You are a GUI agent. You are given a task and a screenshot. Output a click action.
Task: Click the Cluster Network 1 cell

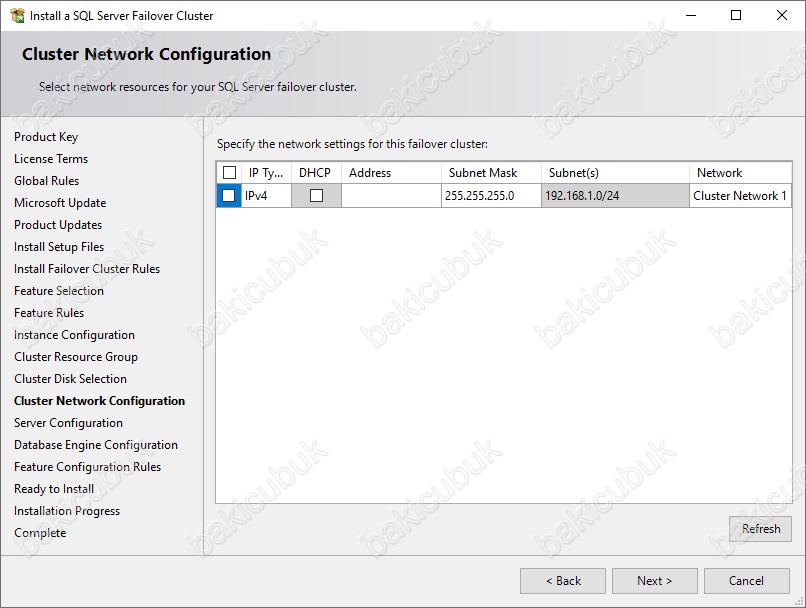tap(740, 196)
